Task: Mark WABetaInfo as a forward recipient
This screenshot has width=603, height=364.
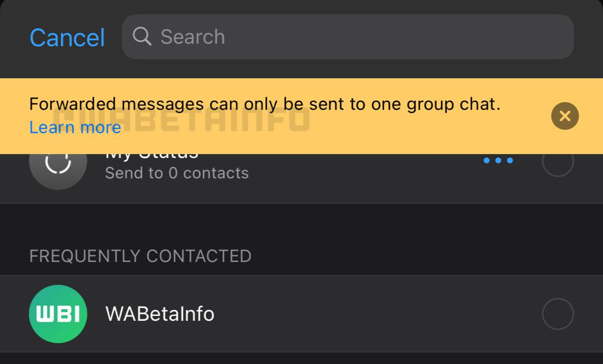Action: 557,313
